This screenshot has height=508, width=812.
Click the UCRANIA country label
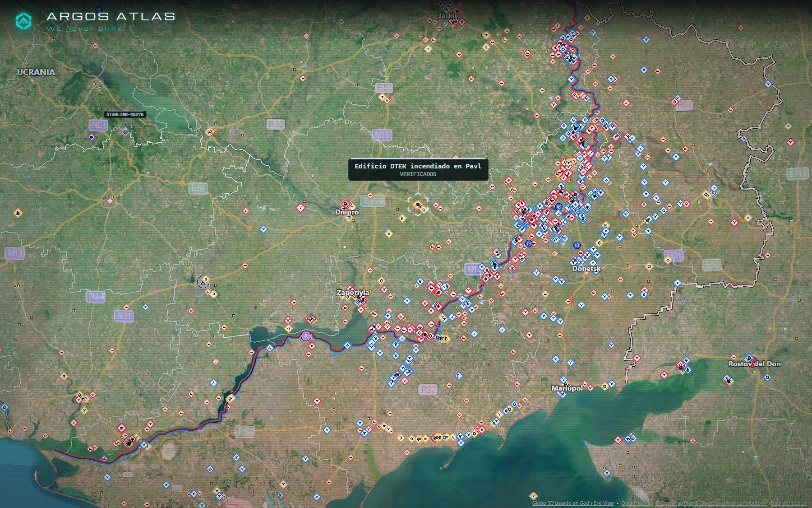pos(36,72)
